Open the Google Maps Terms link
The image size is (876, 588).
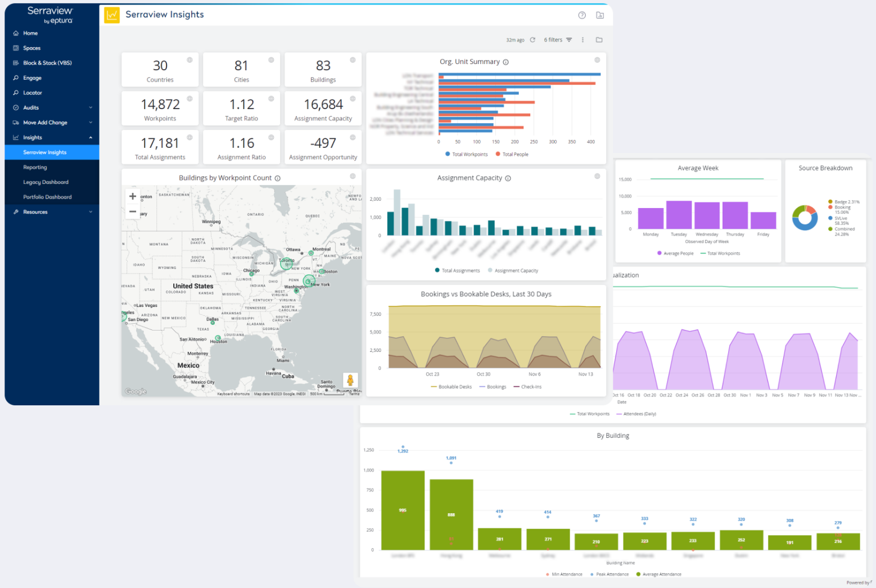tap(354, 394)
